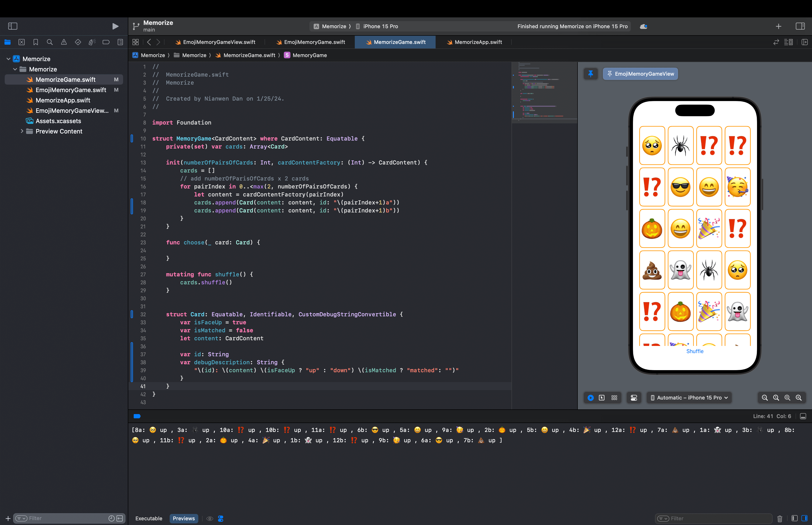Show preview variants grid
812x525 pixels.
[614, 397]
